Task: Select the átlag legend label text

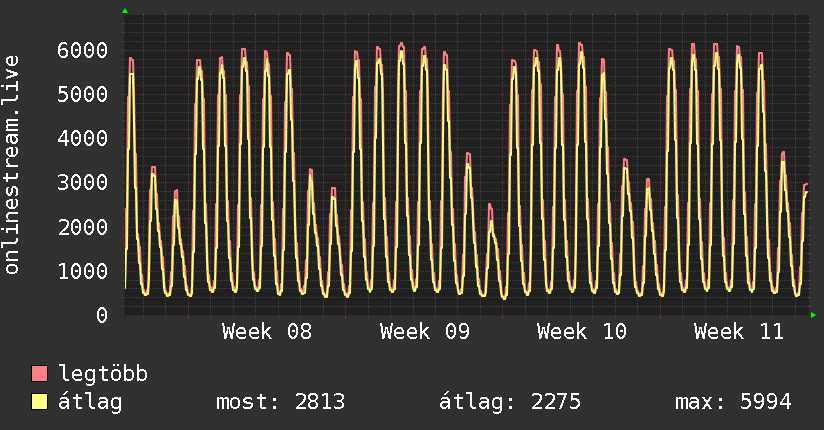Action: point(91,402)
